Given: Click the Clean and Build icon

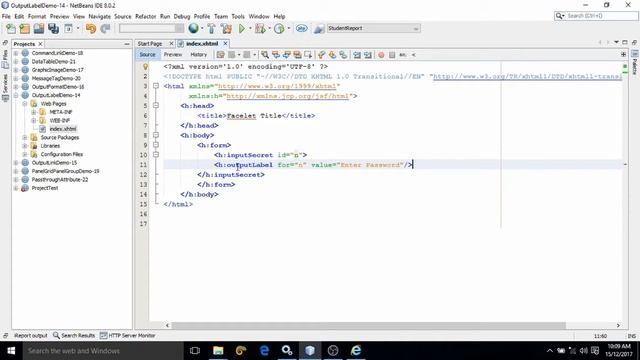Looking at the screenshot, I should (x=226, y=29).
